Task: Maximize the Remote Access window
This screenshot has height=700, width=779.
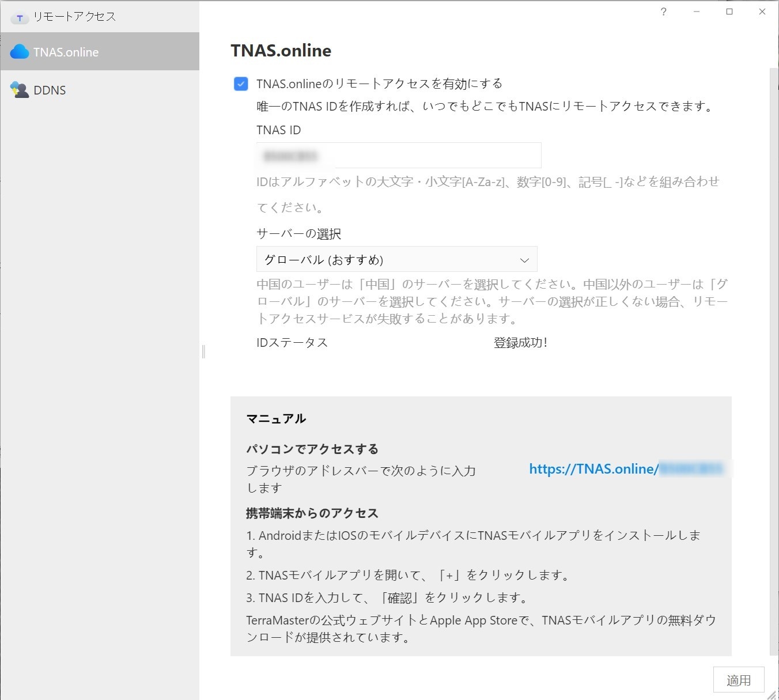Action: coord(729,12)
